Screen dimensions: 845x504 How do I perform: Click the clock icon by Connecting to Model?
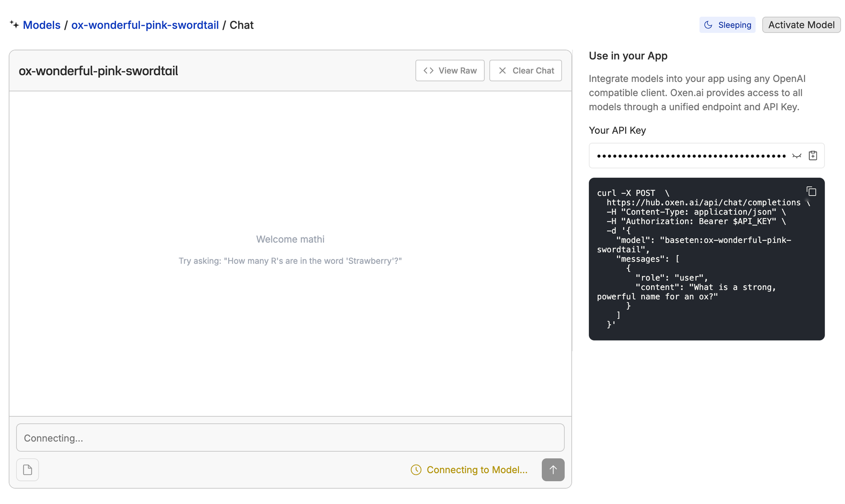416,470
